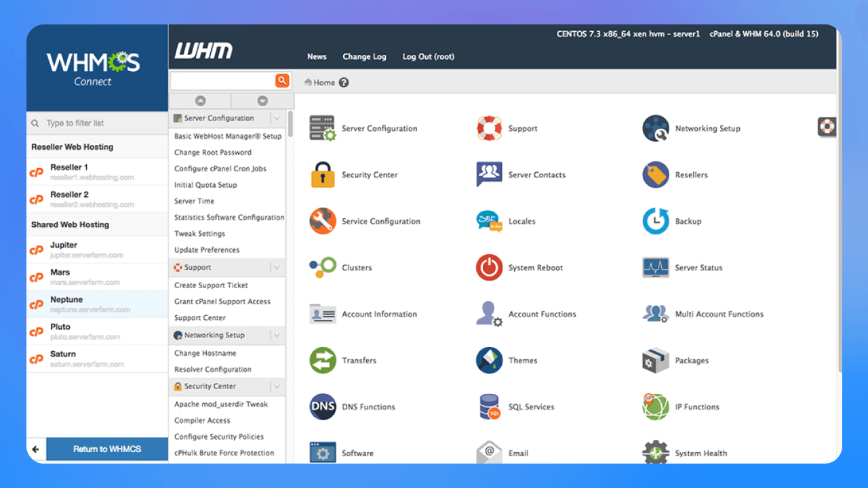Open Server Time link

coord(194,201)
